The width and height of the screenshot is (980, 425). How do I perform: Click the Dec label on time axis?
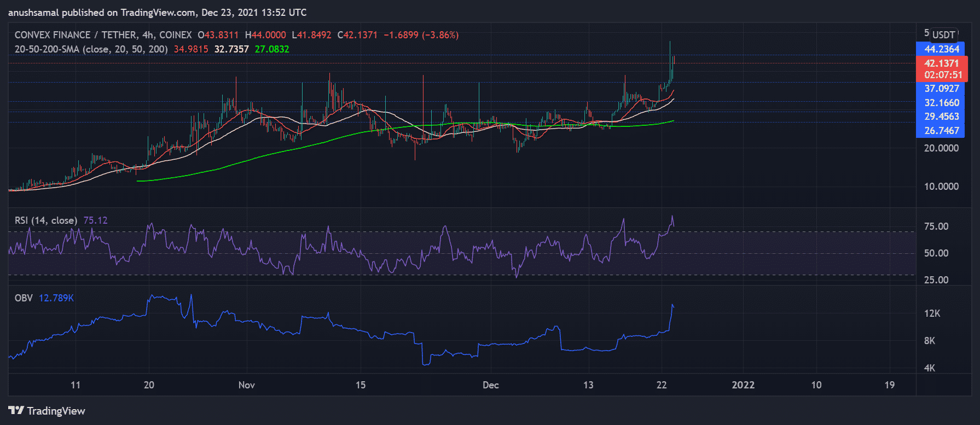(491, 385)
